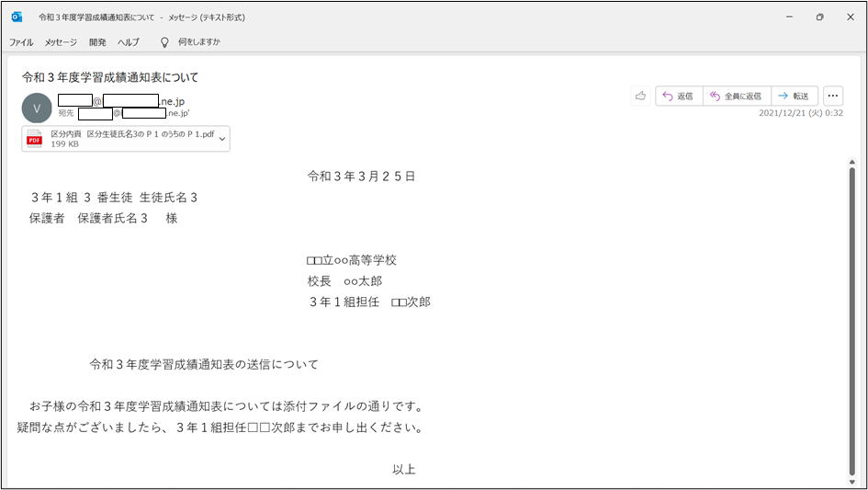Reply all with 全員に返信 button
The width and height of the screenshot is (868, 490).
[x=737, y=96]
